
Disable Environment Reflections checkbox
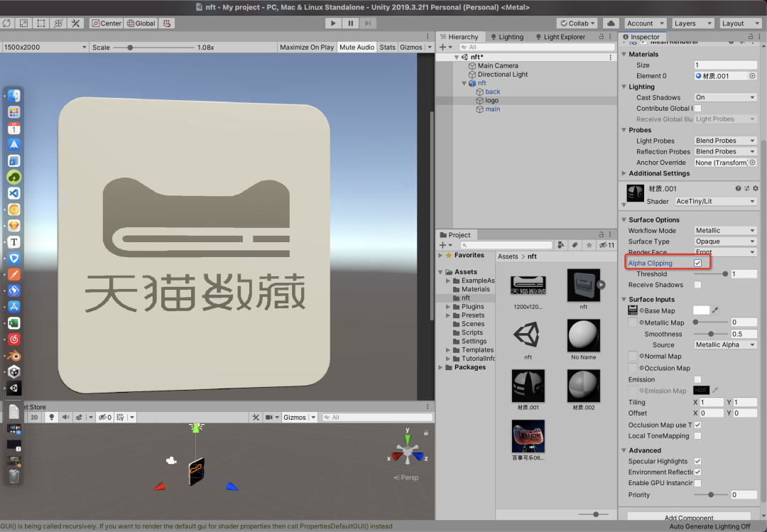click(698, 472)
